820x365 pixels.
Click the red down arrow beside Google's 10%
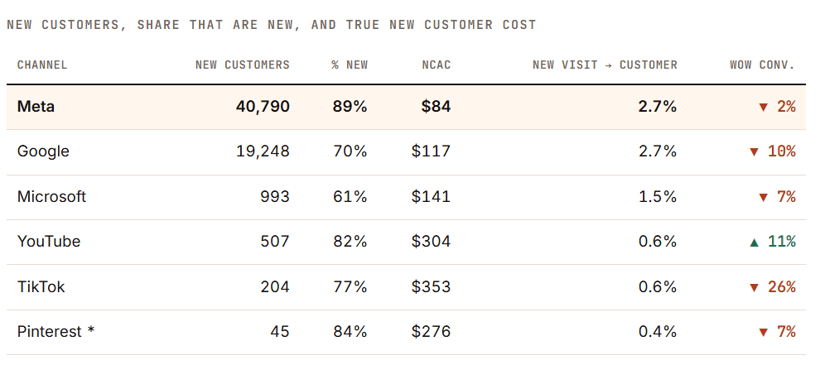tap(754, 152)
